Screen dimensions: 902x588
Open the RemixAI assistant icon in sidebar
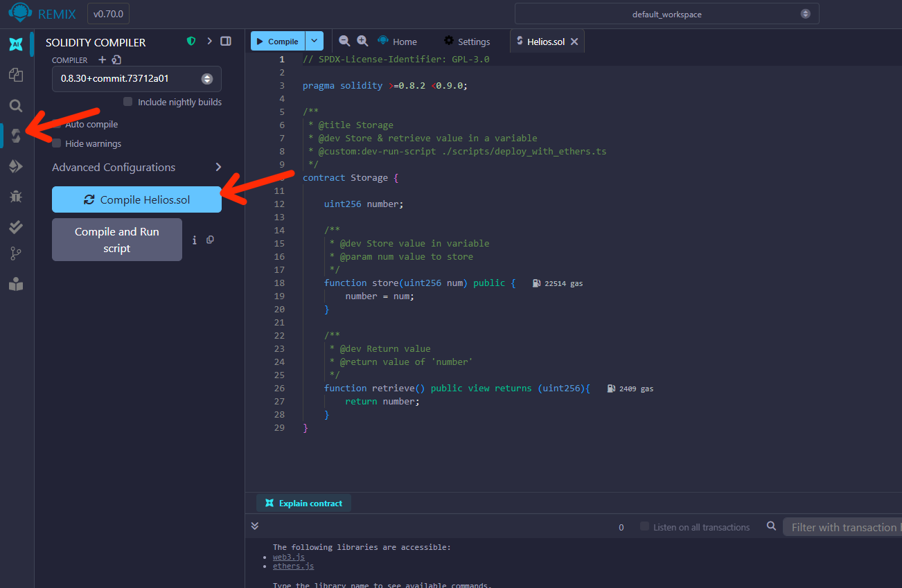pyautogui.click(x=15, y=44)
